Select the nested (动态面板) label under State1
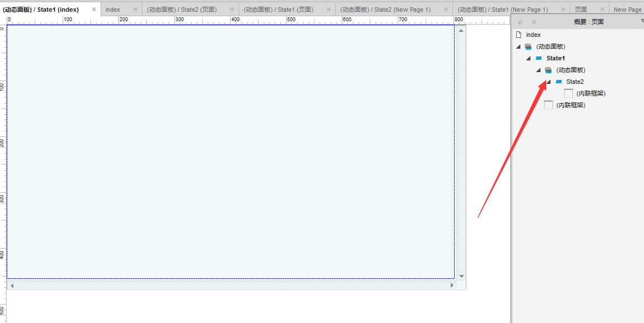This screenshot has width=644, height=323. (571, 70)
